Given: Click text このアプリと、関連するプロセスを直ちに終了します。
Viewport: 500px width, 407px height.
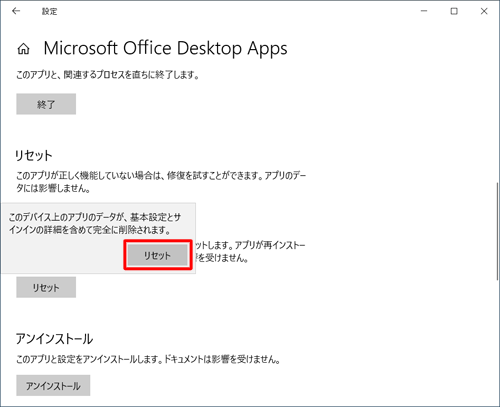Looking at the screenshot, I should [108, 75].
